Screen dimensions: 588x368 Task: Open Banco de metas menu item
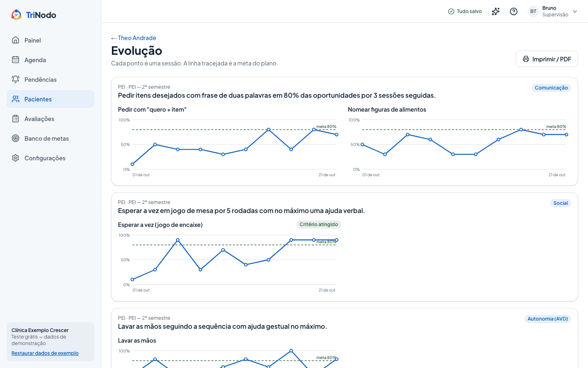point(50,138)
